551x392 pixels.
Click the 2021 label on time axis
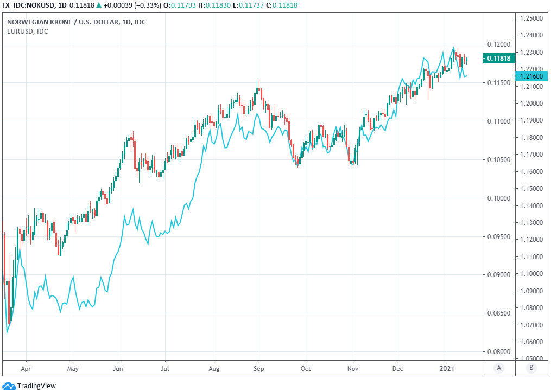447,368
